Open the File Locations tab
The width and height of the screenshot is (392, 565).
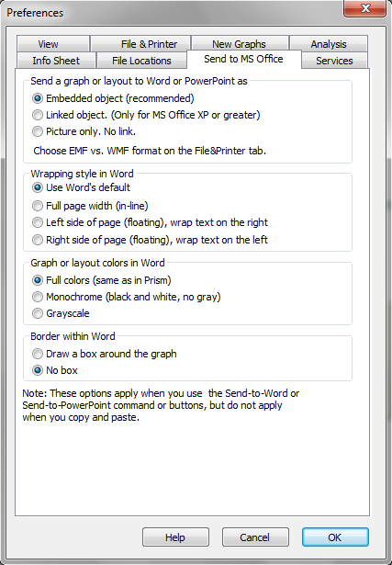141,61
